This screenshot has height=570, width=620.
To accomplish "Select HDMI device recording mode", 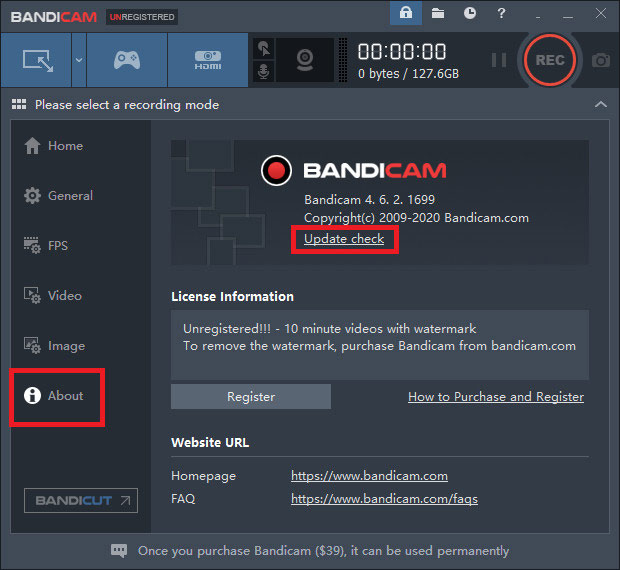I will pyautogui.click(x=207, y=60).
